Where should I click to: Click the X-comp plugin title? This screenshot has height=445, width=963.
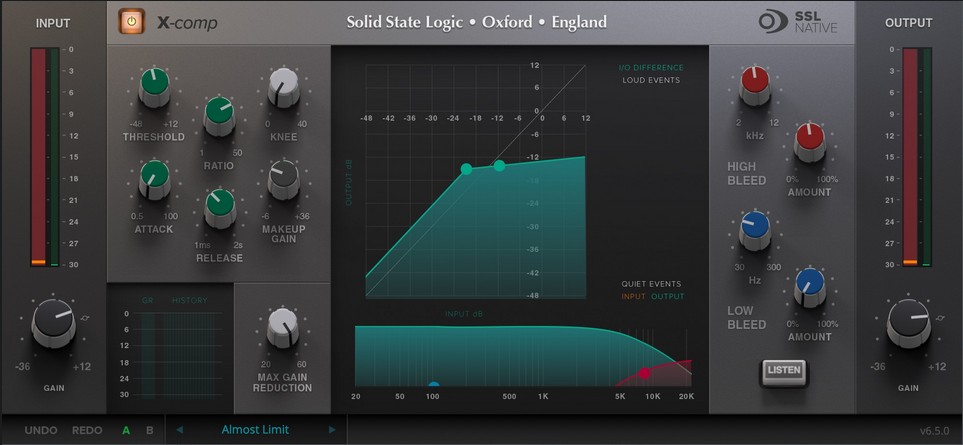[187, 23]
